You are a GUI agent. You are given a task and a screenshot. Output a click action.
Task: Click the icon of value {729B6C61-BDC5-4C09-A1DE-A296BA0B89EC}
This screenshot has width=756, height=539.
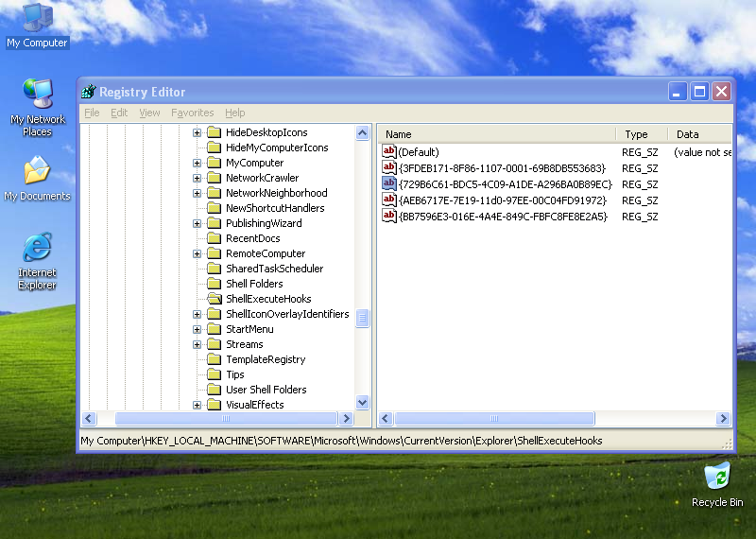pyautogui.click(x=389, y=183)
